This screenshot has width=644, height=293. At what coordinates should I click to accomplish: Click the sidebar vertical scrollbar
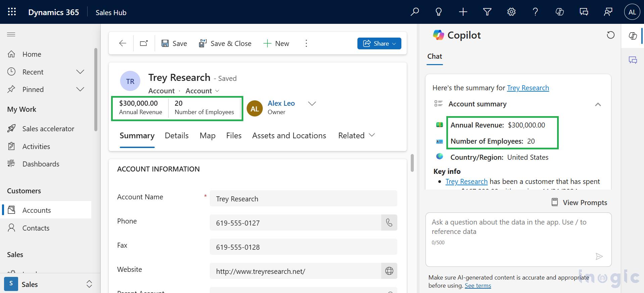pos(96,89)
